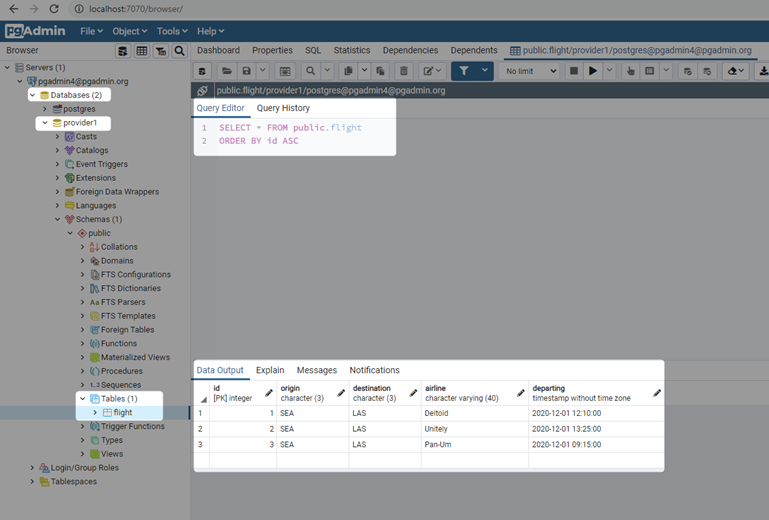Image resolution: width=769 pixels, height=520 pixels.
Task: Click edit pencil on airline column header
Action: (521, 393)
